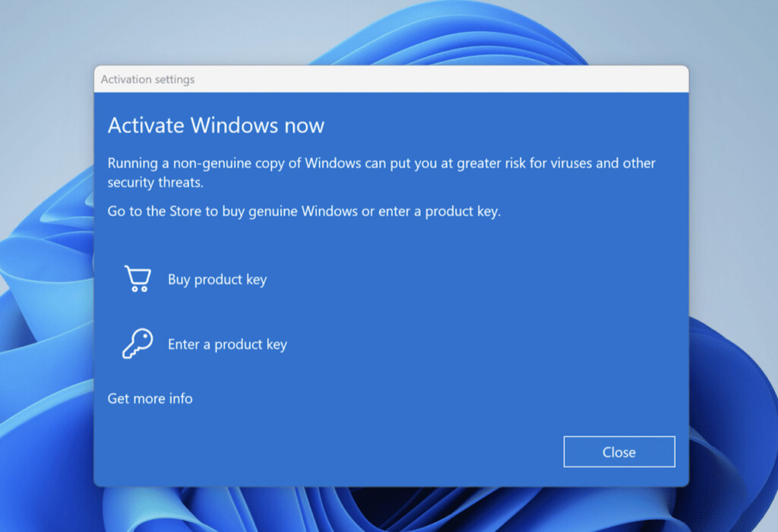This screenshot has height=532, width=778.
Task: Click the non-genuine copy warning paragraph
Action: pos(381,173)
